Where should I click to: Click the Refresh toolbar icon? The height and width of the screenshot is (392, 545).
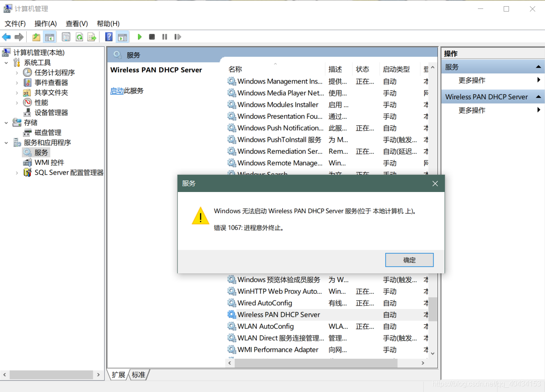pos(79,37)
